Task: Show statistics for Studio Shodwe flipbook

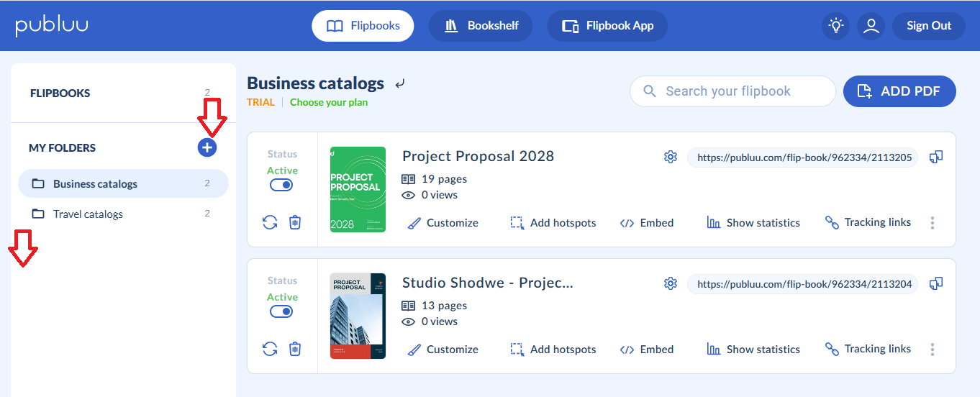Action: [x=753, y=350]
